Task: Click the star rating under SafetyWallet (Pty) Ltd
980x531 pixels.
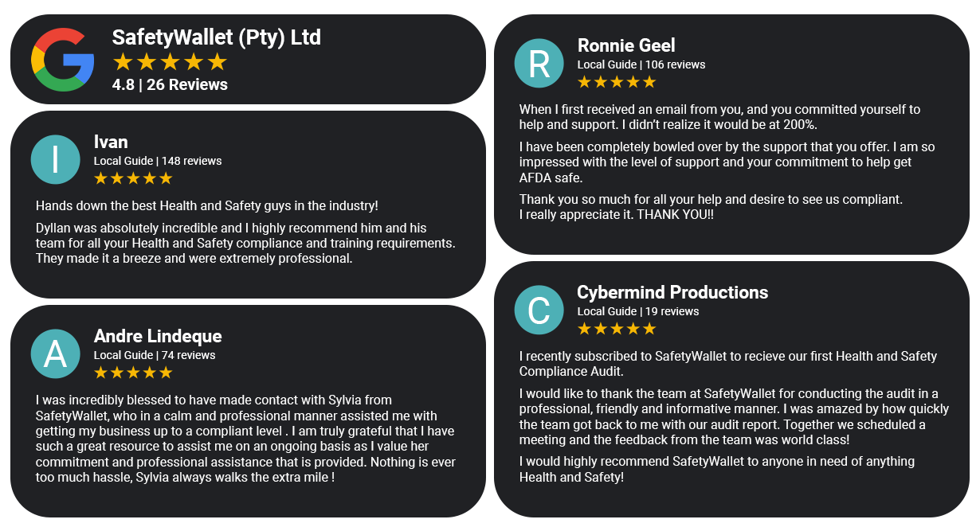Action: [x=170, y=62]
